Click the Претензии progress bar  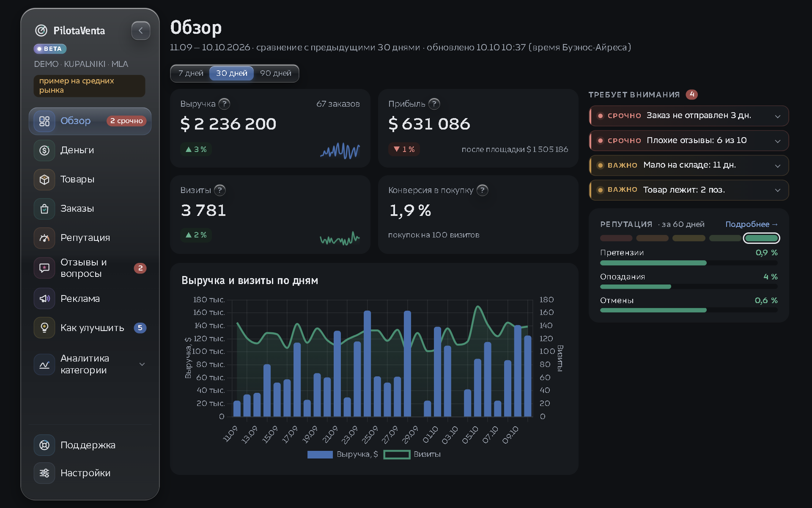(x=689, y=263)
